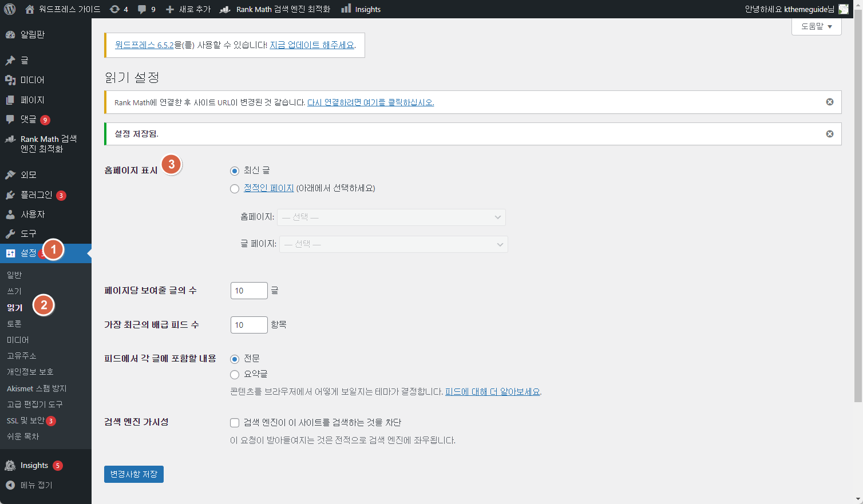This screenshot has width=863, height=504.
Task: Open 일반 settings submenu
Action: click(14, 275)
